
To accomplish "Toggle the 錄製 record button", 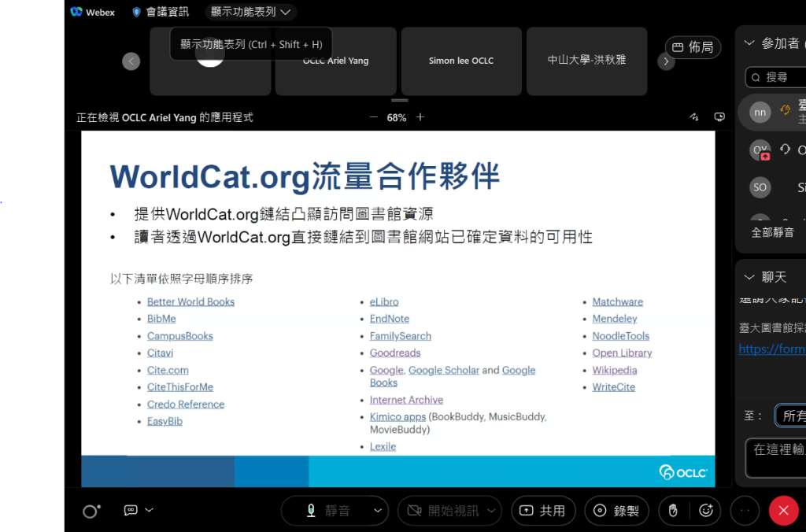I will click(x=620, y=511).
